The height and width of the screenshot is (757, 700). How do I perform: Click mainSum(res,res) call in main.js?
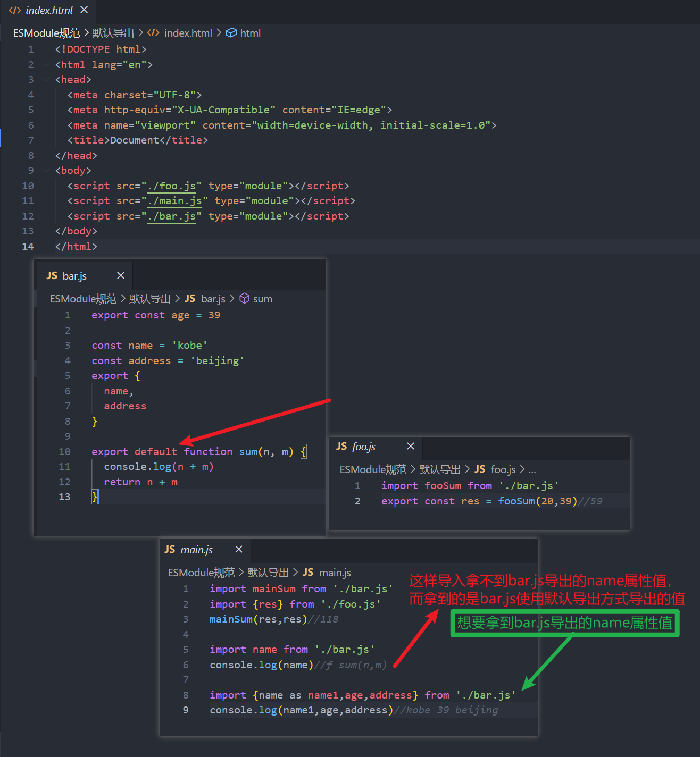tap(259, 619)
